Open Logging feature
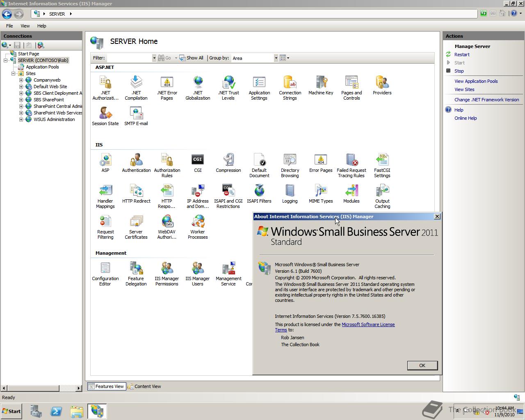The width and height of the screenshot is (525, 420). [290, 194]
